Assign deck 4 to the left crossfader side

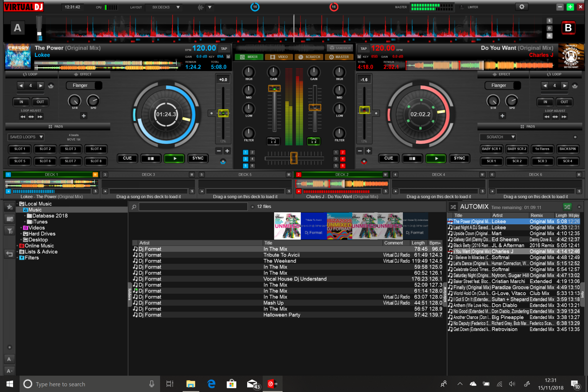point(252,159)
